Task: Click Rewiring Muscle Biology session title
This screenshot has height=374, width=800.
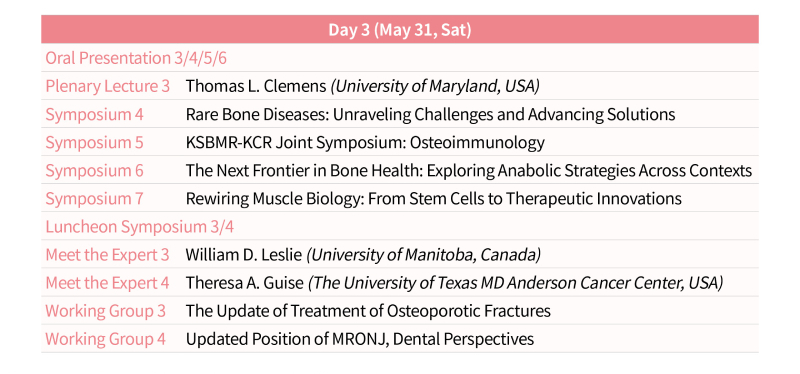Action: pyautogui.click(x=433, y=198)
